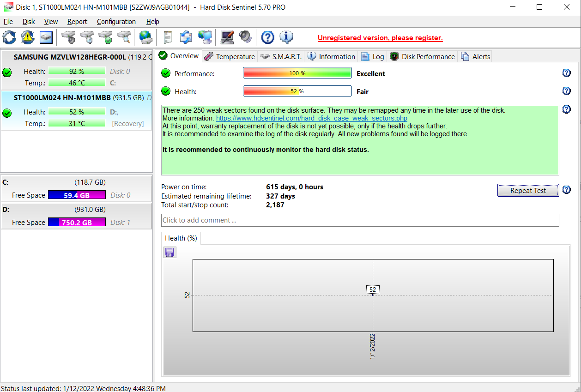Select the C: partition entry

point(77,188)
